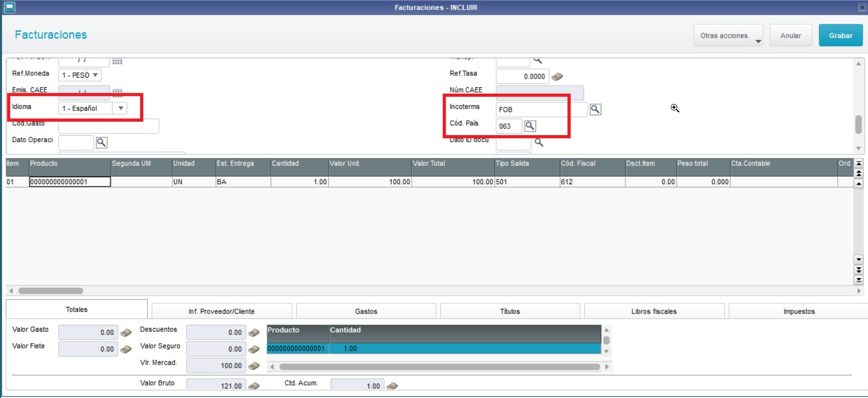This screenshot has height=398, width=868.
Task: Click calculator icon next to Valor Gasto
Action: pyautogui.click(x=126, y=333)
